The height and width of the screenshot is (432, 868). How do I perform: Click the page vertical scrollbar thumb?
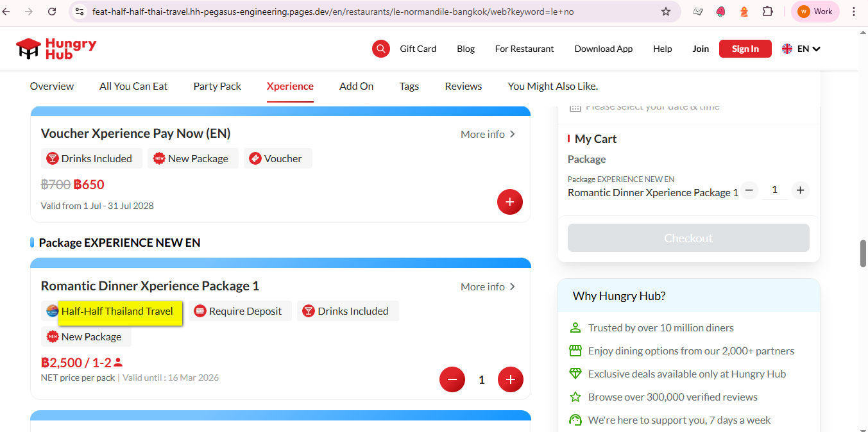(x=863, y=253)
